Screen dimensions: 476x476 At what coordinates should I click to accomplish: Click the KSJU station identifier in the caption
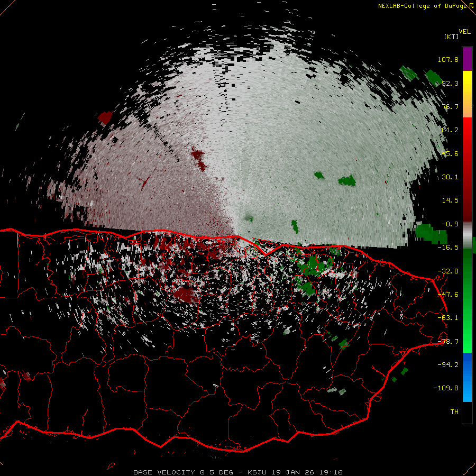tap(257, 472)
